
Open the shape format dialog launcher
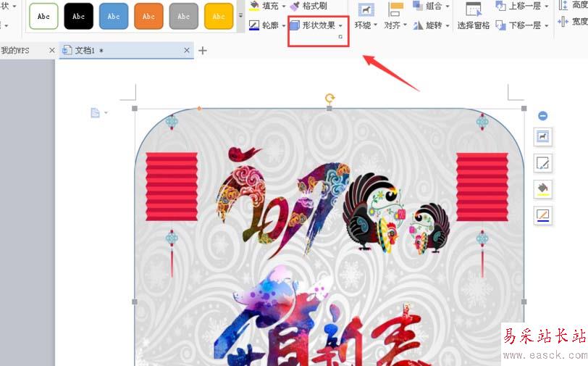click(x=340, y=37)
